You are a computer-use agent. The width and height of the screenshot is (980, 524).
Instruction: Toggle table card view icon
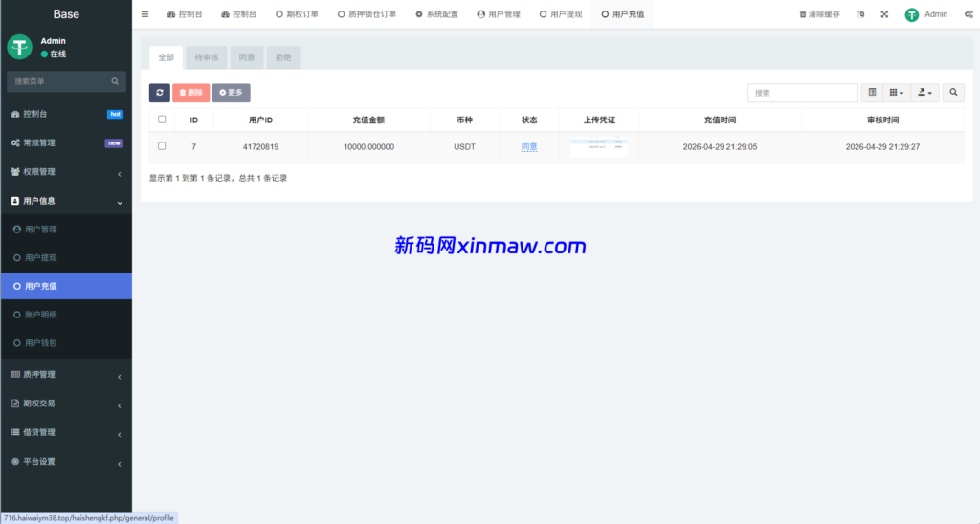[872, 93]
